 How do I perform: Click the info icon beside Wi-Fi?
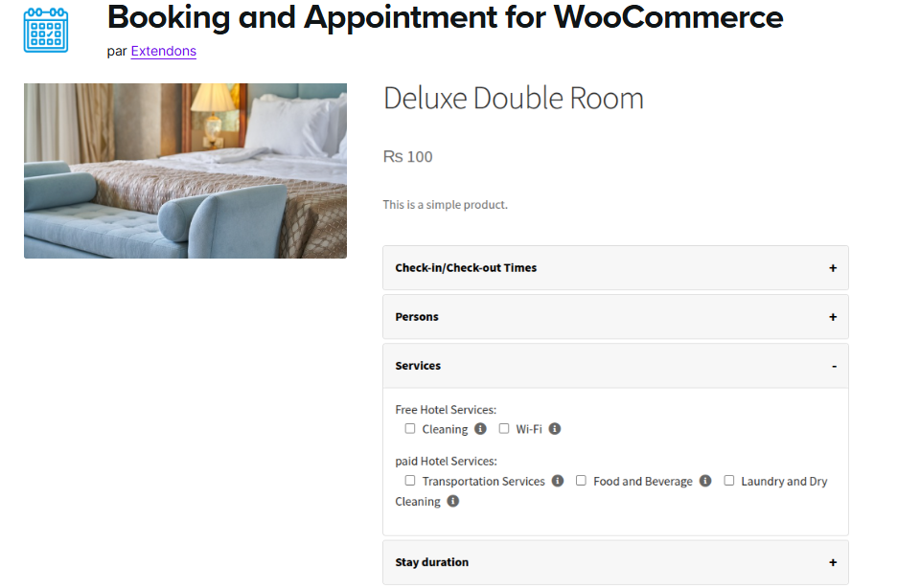click(555, 429)
